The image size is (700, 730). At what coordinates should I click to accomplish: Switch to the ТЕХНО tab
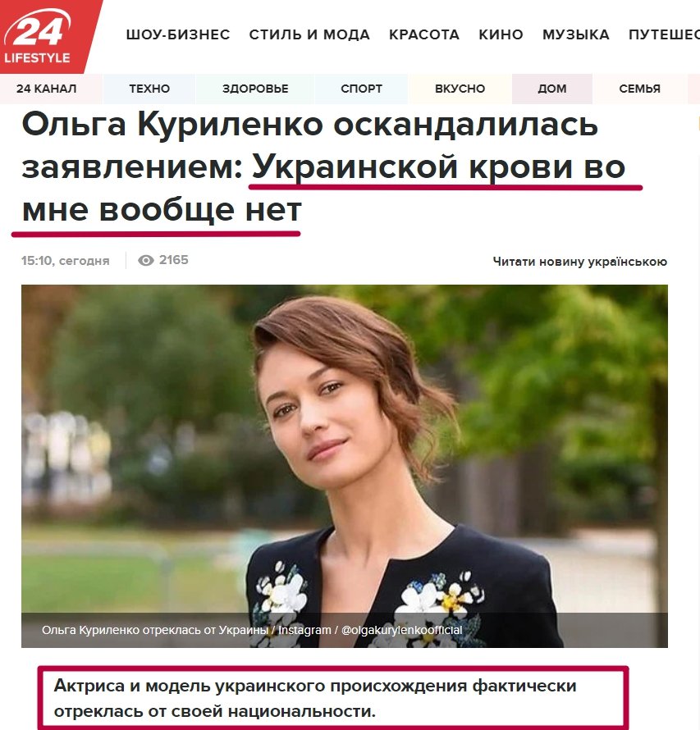click(149, 89)
